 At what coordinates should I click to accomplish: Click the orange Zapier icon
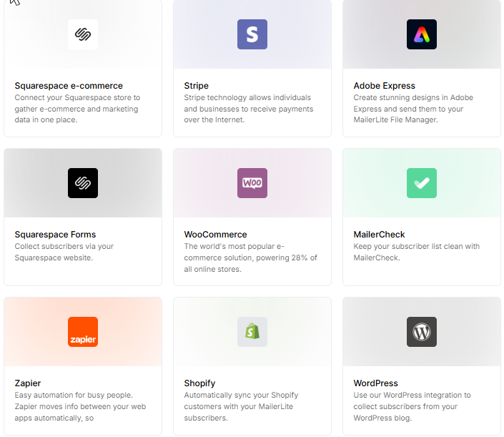(x=83, y=332)
